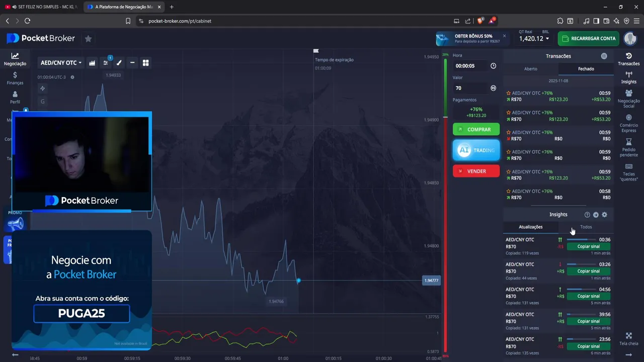This screenshot has width=644, height=362.
Task: Click the green COMPRAR button
Action: (x=476, y=129)
